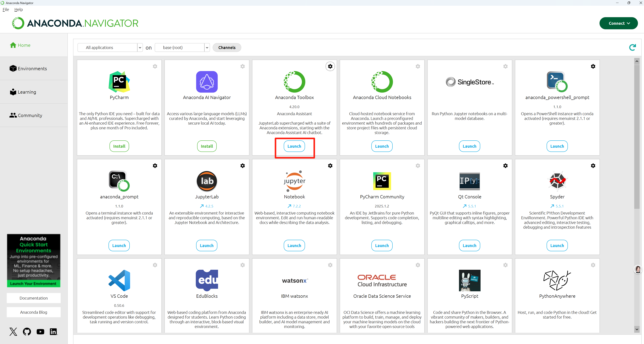Click the X (Twitter) icon in the sidebar
The width and height of the screenshot is (644, 344).
coord(13,332)
